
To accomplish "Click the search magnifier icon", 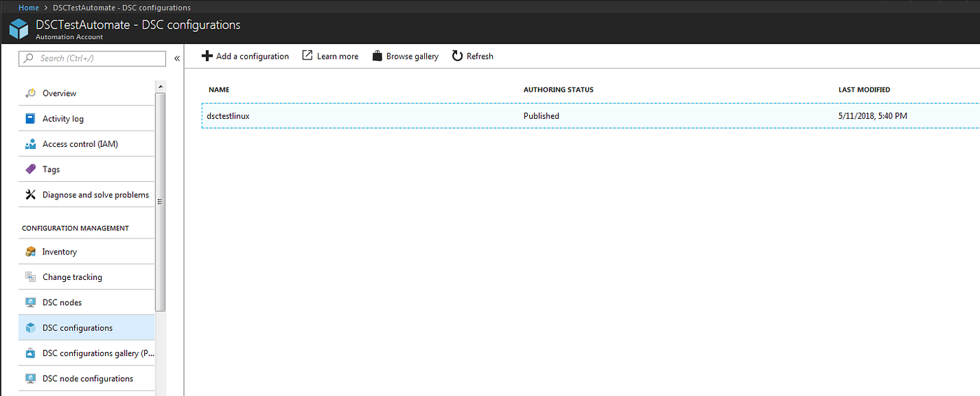I will 29,58.
